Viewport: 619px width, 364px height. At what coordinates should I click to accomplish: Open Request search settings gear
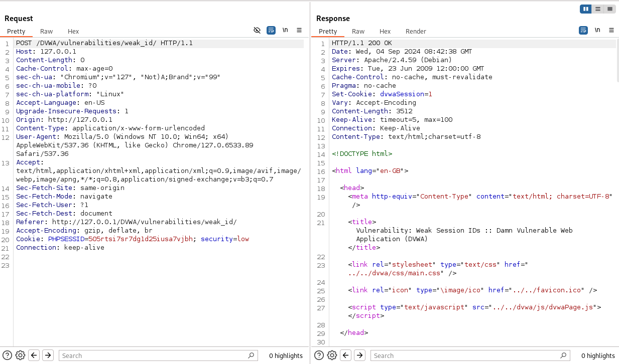20,355
